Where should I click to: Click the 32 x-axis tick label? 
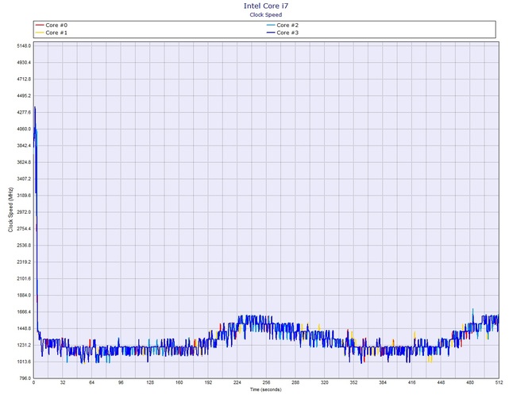pyautogui.click(x=63, y=382)
